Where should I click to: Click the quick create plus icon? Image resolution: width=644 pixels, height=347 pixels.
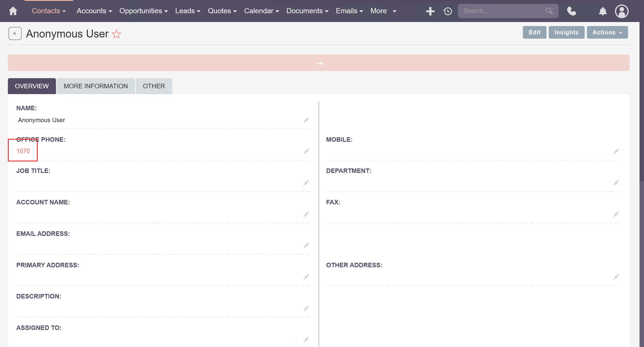pos(430,11)
